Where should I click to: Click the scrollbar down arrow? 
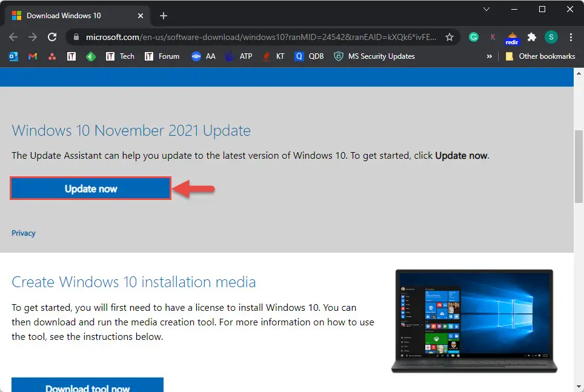click(x=579, y=387)
